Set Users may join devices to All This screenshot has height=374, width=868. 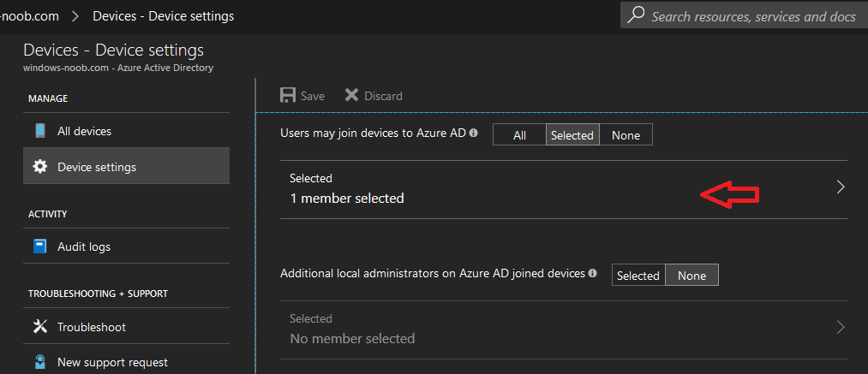519,135
